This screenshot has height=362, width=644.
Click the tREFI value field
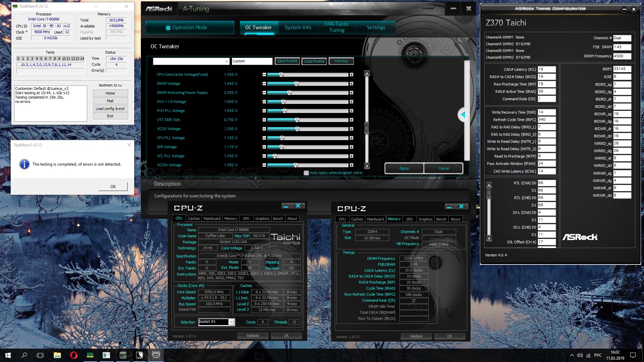point(622,69)
